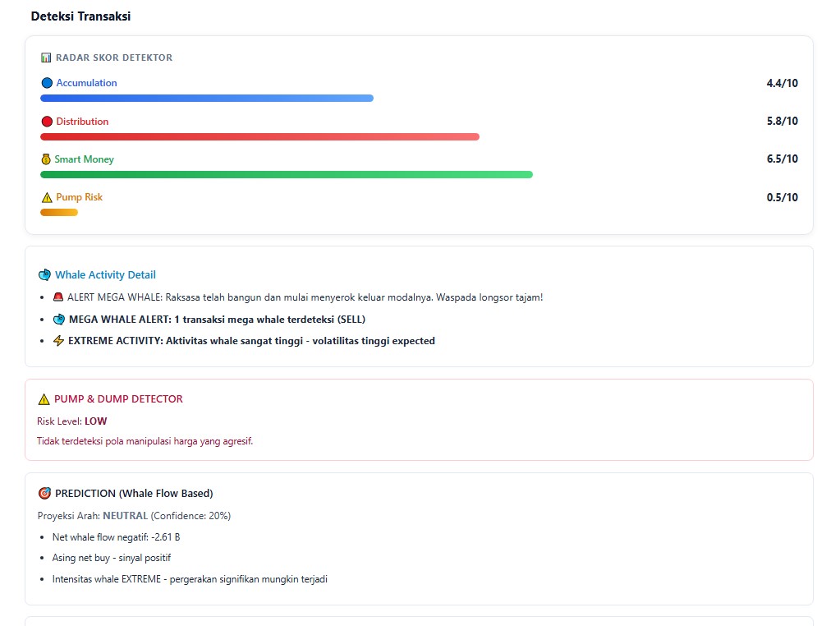Click the Accumulation label

tap(86, 83)
